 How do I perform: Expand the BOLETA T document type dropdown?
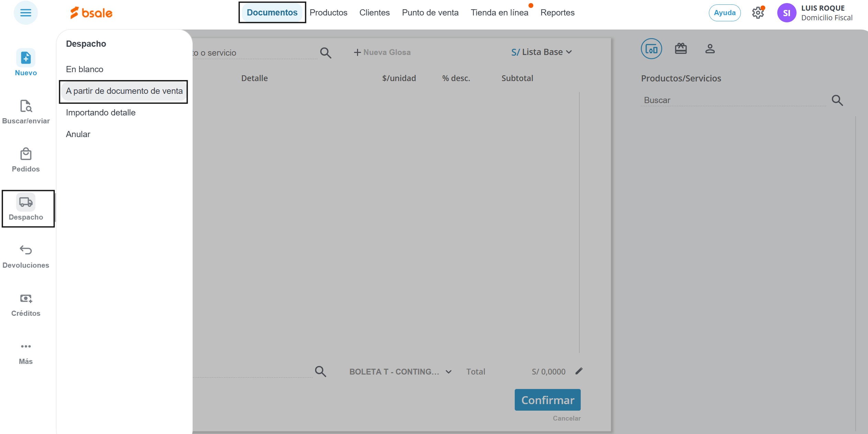click(x=400, y=372)
